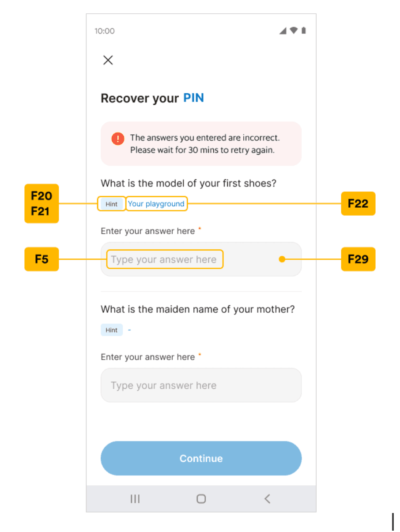This screenshot has width=400, height=532.
Task: Tap the Wi-Fi status bar icon
Action: coord(293,31)
